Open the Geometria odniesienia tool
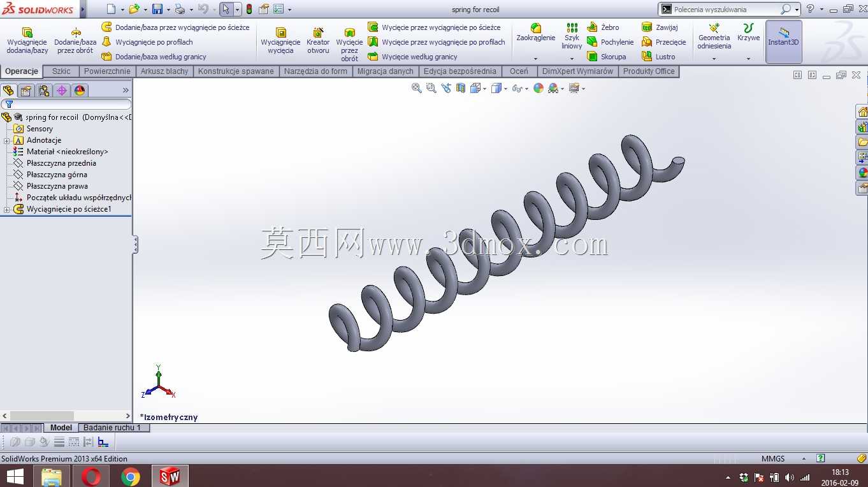 [714, 36]
